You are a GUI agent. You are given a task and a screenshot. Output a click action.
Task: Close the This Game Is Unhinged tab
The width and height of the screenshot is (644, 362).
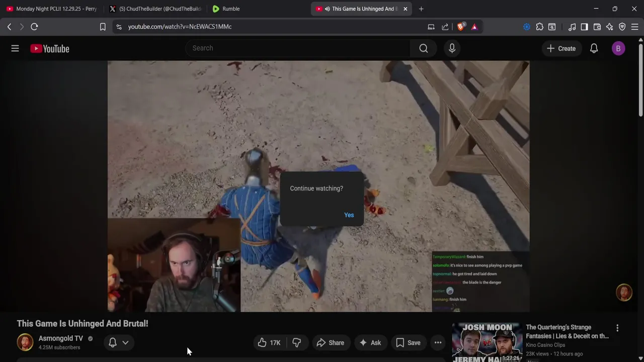405,9
